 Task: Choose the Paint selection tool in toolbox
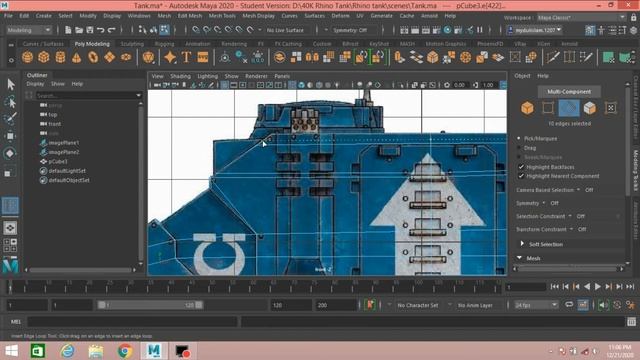pyautogui.click(x=11, y=119)
